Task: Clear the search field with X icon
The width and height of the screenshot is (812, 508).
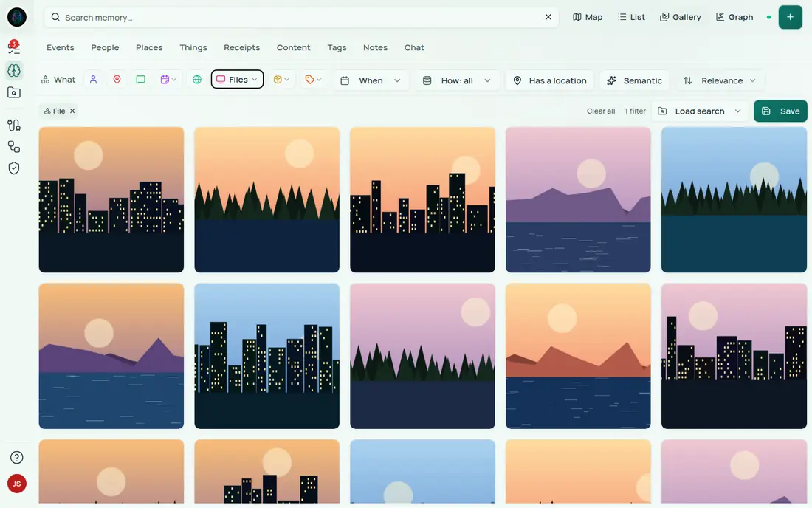Action: pyautogui.click(x=548, y=17)
